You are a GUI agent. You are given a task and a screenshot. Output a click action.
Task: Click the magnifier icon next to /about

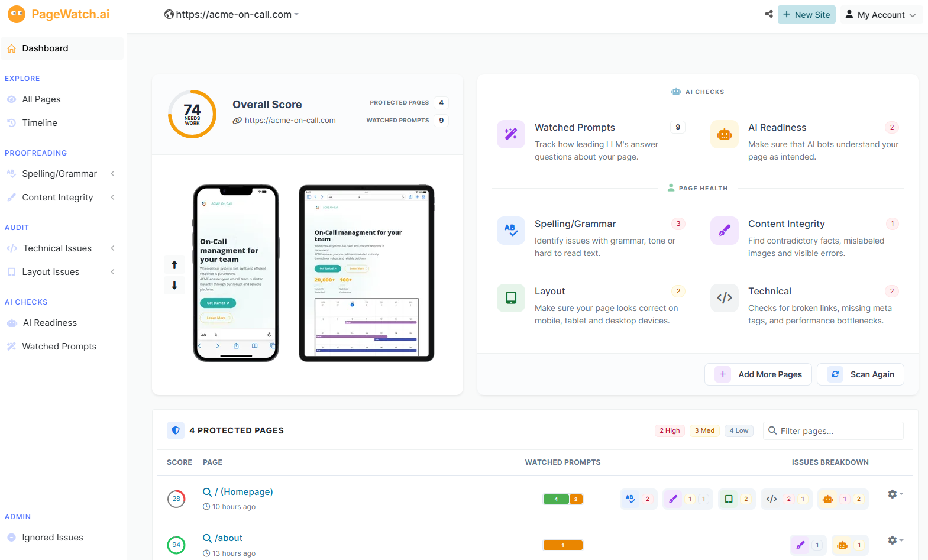207,538
